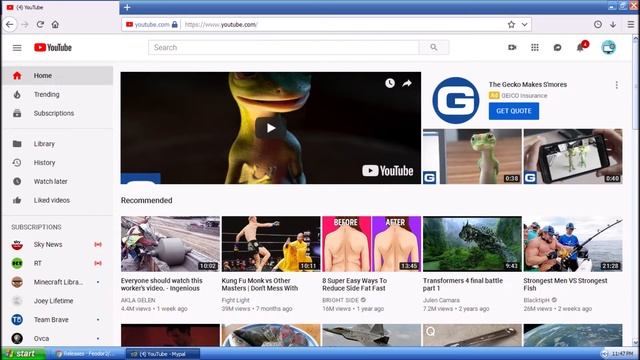Image resolution: width=640 pixels, height=360 pixels.
Task: Click the share arrow on featured video
Action: tap(407, 83)
